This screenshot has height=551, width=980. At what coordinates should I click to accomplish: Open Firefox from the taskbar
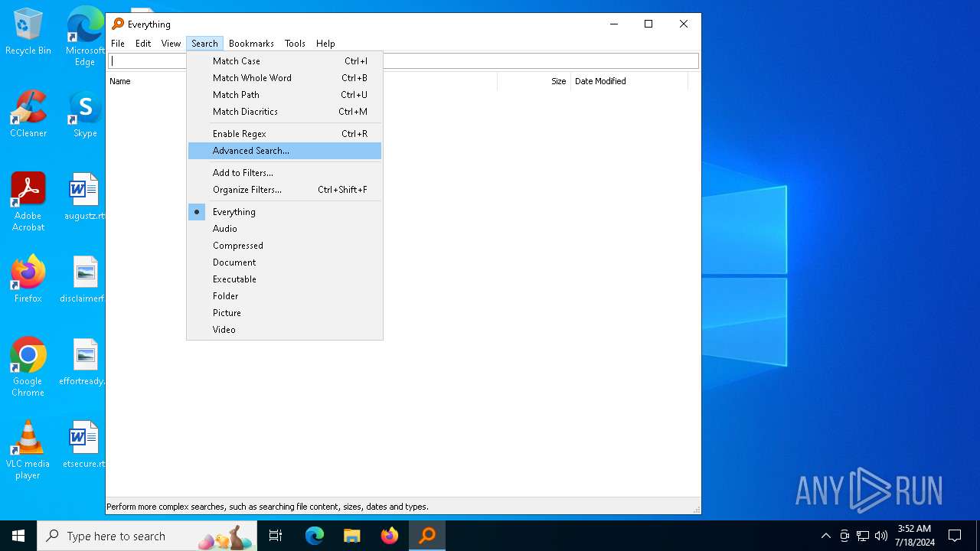click(x=390, y=536)
